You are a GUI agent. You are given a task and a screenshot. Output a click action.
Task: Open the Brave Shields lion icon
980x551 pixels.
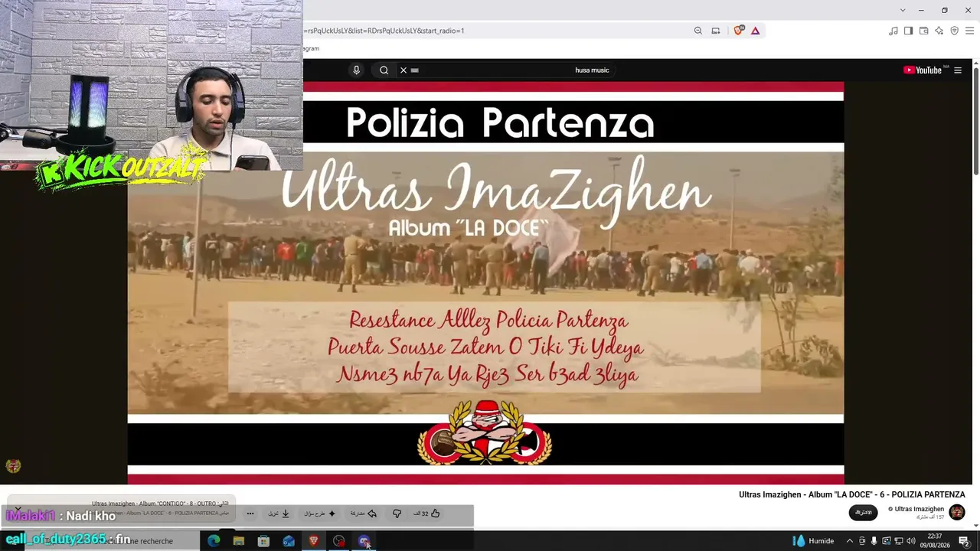(x=739, y=31)
